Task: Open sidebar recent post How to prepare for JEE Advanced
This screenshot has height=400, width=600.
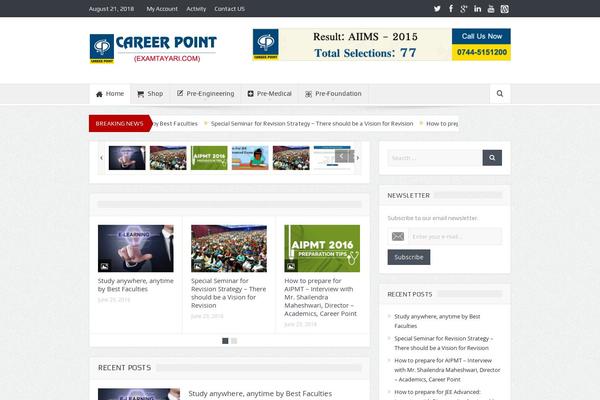Action: point(437,392)
